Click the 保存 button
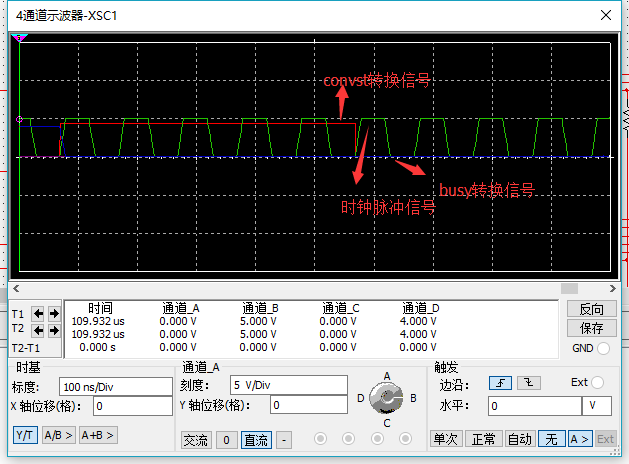 pyautogui.click(x=592, y=328)
